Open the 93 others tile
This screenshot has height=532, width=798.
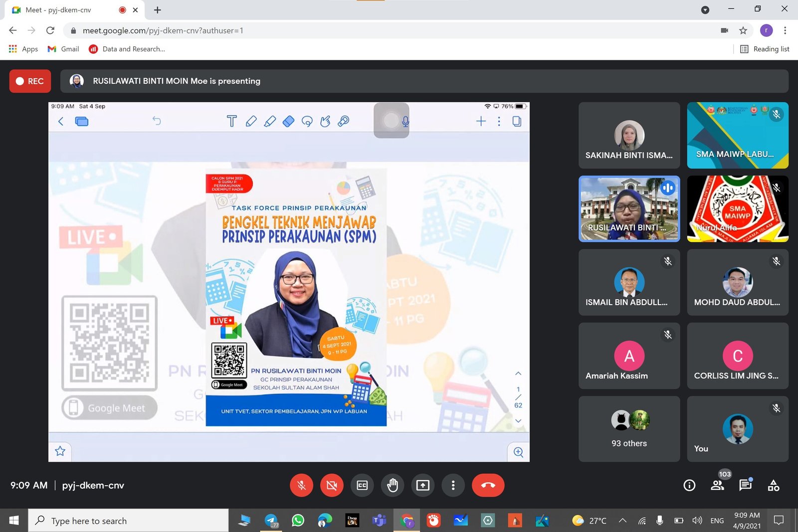coord(629,429)
